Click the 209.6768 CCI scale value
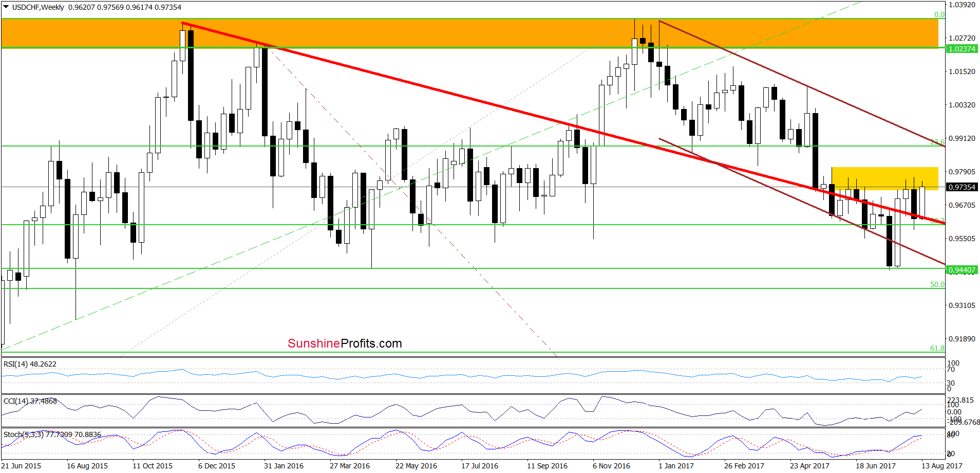Screen dimensions: 980x473 pyautogui.click(x=964, y=422)
